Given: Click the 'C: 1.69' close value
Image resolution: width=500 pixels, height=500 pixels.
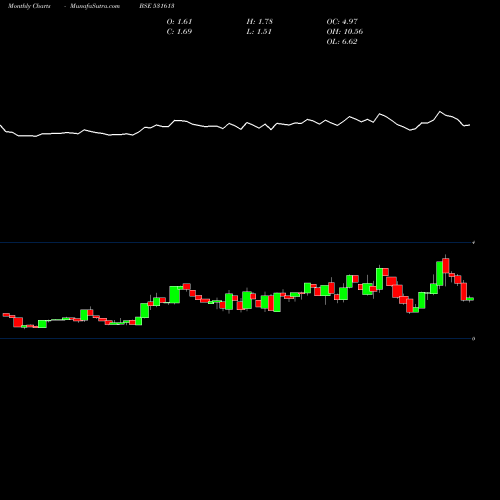Looking at the screenshot, I should tap(179, 32).
